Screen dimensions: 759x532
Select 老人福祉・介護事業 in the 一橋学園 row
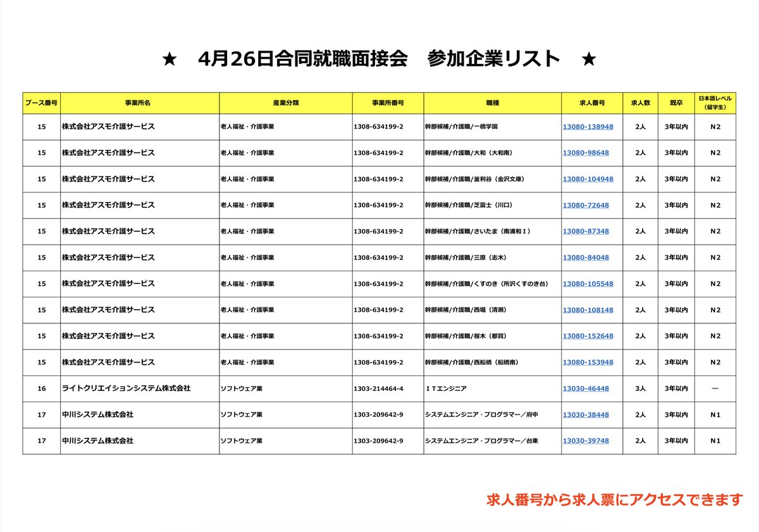[x=247, y=127]
